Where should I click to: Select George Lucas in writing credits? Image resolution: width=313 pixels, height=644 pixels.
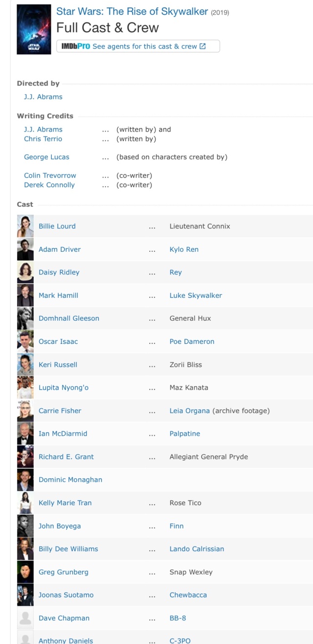click(46, 157)
